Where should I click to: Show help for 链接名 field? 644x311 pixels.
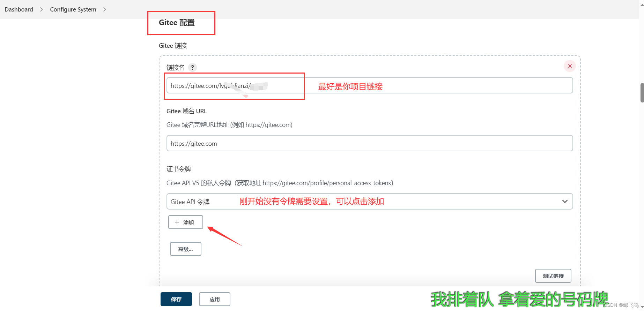192,67
